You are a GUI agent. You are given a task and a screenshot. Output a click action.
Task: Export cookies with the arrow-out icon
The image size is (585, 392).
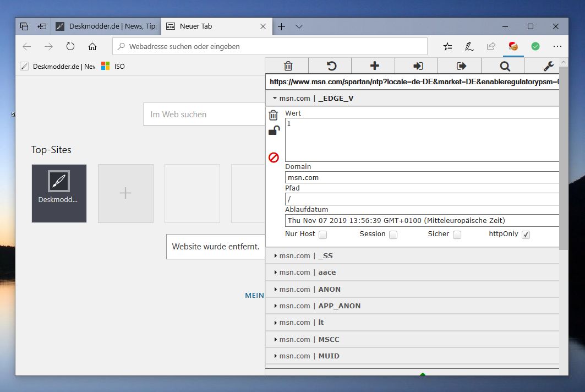[x=461, y=66]
